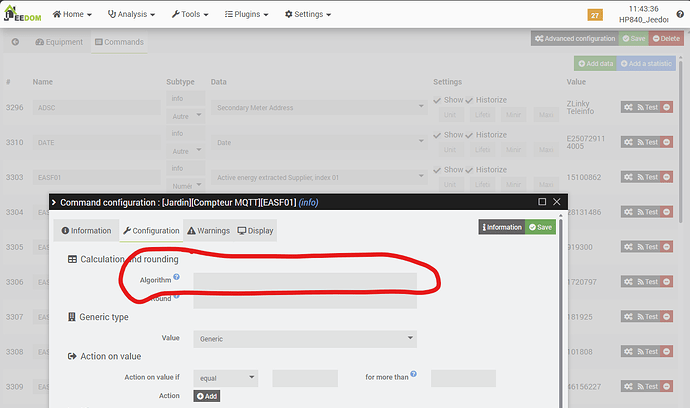Remove command 3303 via minus icon
The height and width of the screenshot is (408, 690).
(667, 177)
